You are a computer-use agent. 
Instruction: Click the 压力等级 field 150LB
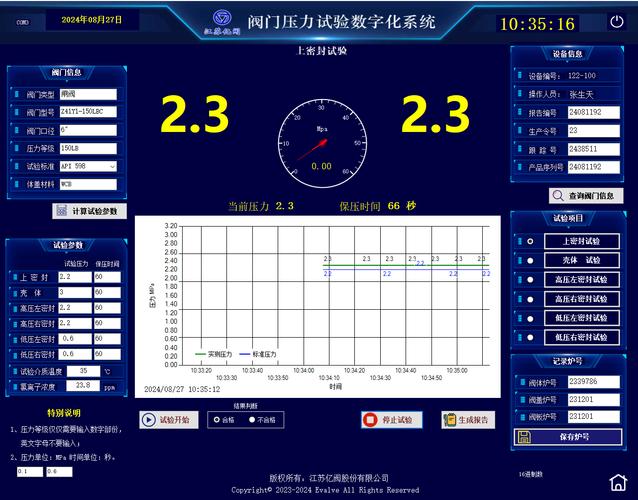88,148
